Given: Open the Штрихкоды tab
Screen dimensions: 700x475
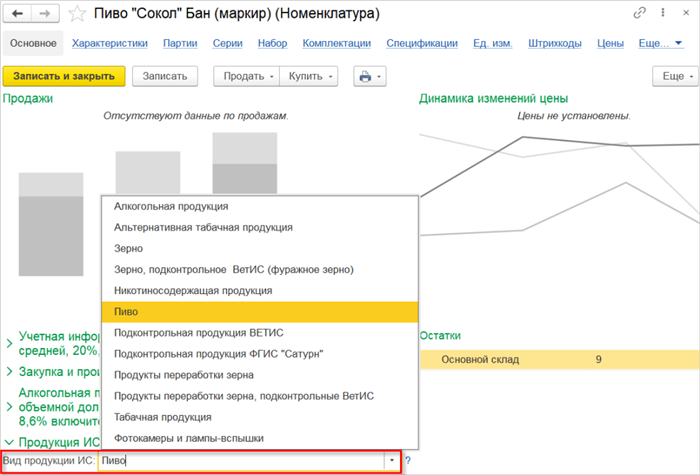Looking at the screenshot, I should pos(555,43).
